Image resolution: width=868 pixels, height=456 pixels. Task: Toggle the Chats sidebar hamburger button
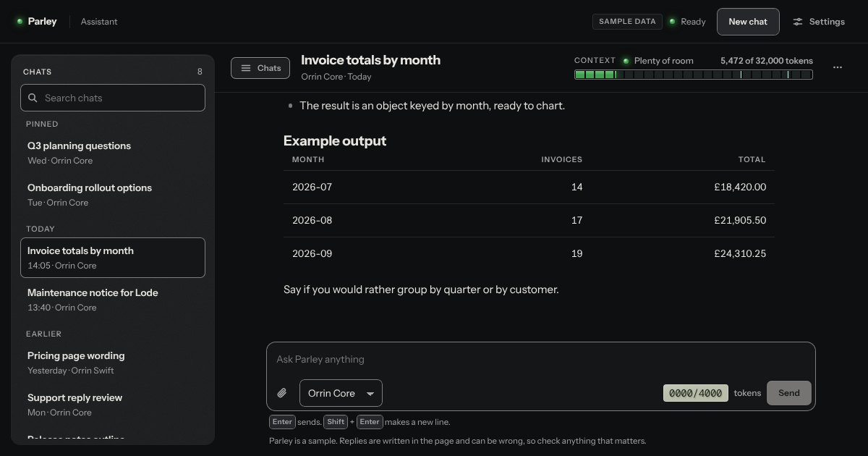tap(260, 68)
